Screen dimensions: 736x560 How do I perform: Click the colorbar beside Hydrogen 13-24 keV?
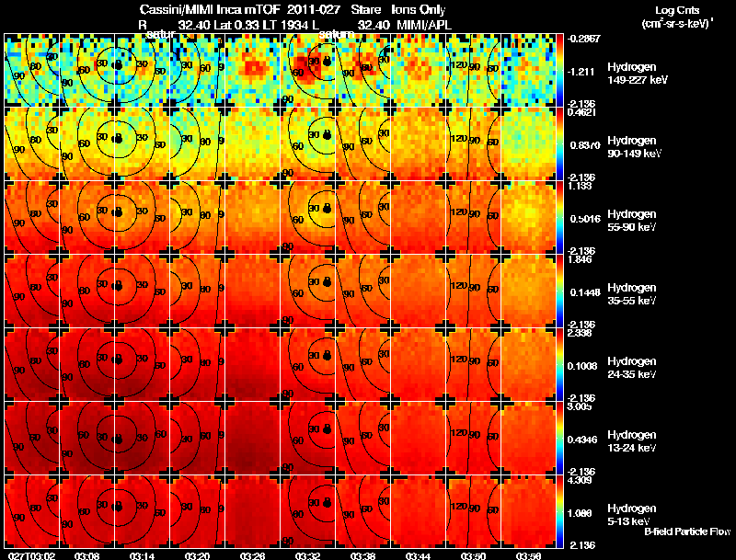(559, 439)
